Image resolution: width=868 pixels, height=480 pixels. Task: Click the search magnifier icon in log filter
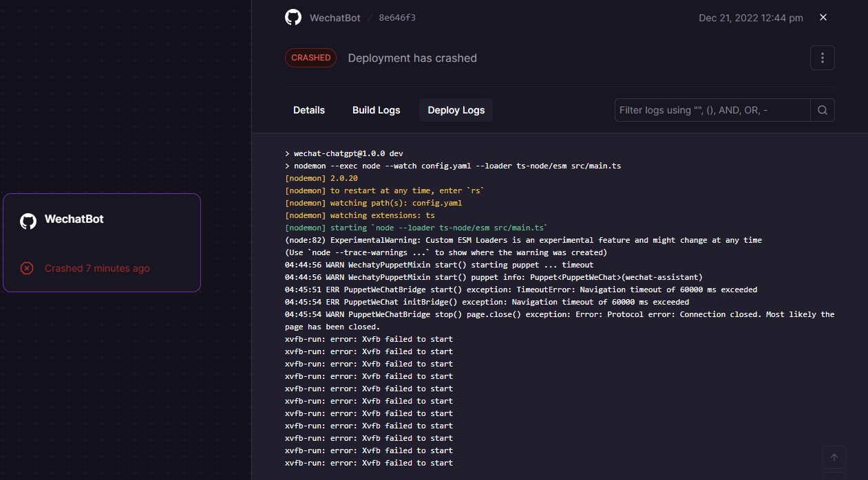coord(823,110)
